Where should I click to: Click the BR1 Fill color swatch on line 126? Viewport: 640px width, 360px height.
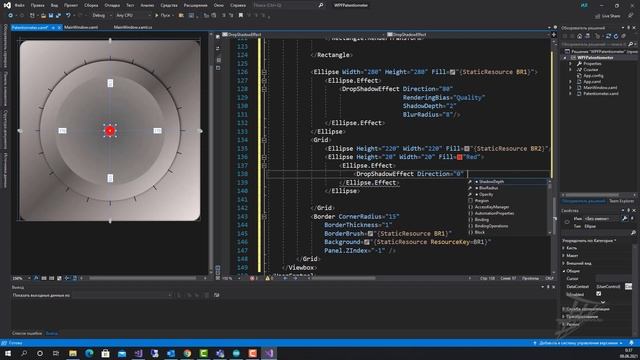(452, 72)
